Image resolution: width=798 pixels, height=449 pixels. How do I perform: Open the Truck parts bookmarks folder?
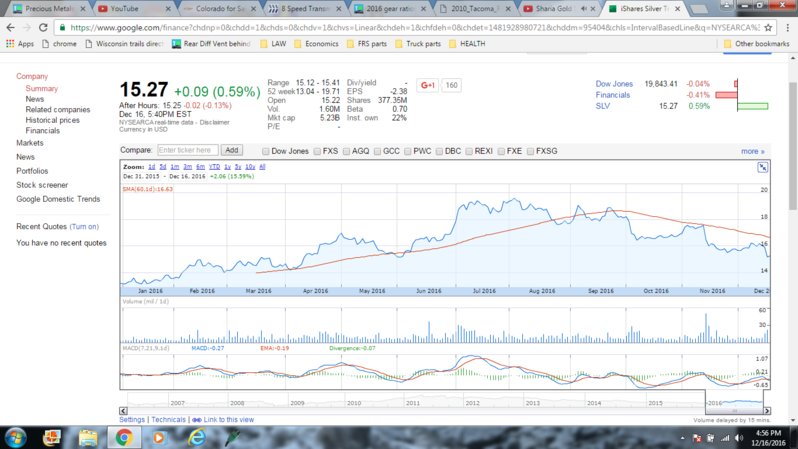pyautogui.click(x=418, y=44)
